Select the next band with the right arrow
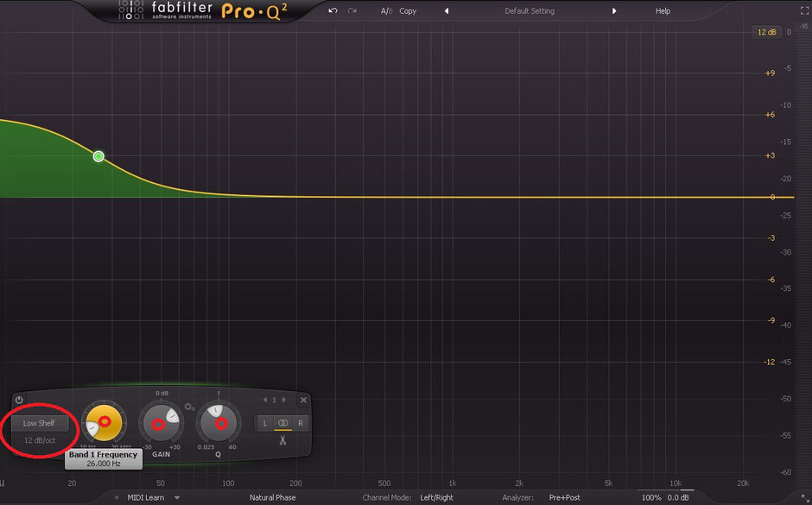The width and height of the screenshot is (812, 505). (284, 400)
